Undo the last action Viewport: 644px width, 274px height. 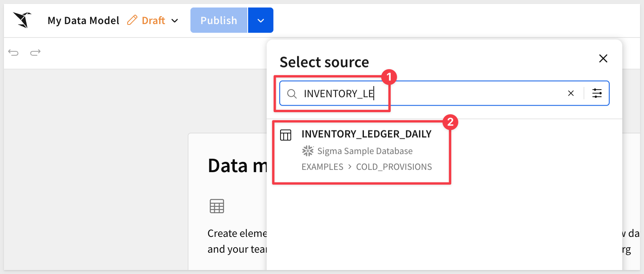[x=13, y=53]
